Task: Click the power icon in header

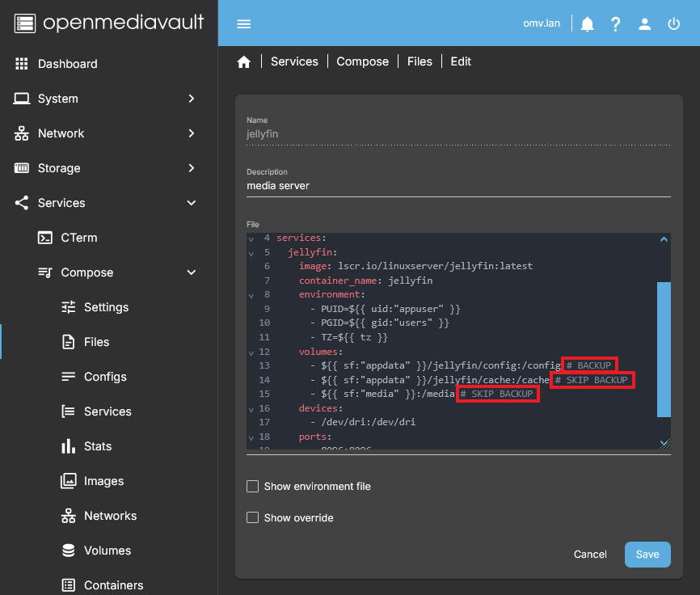Action: (673, 24)
